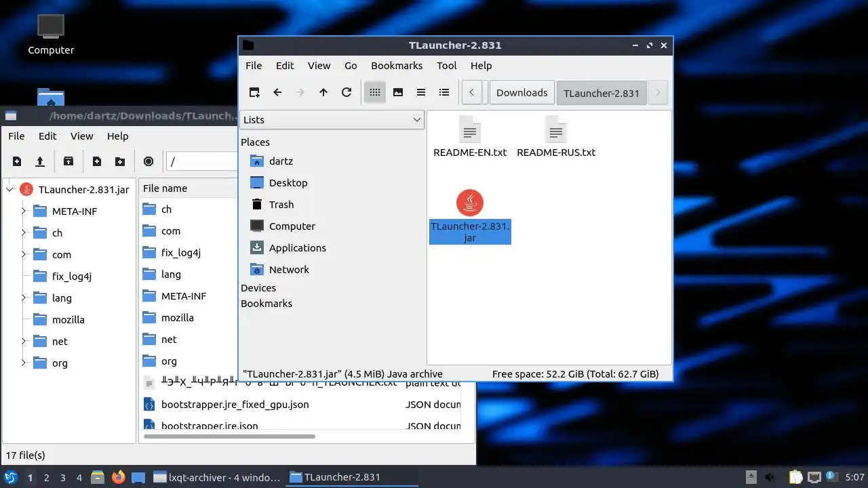Switch to compact list view mode

421,92
